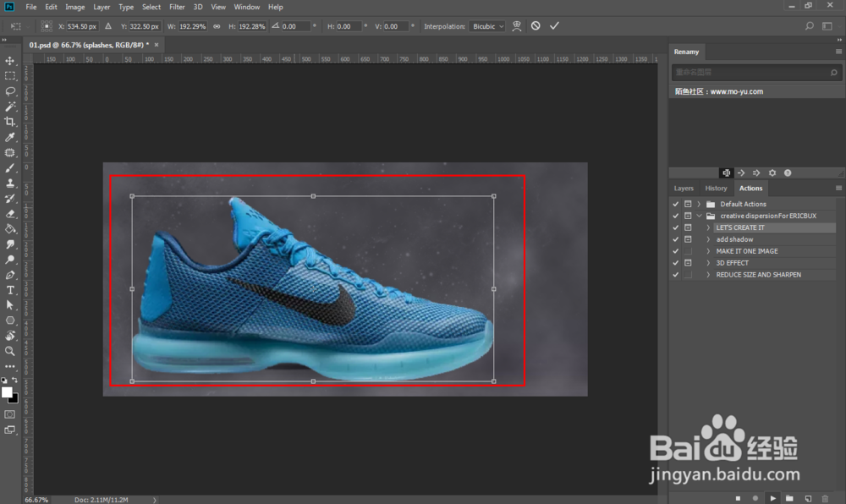
Task: Select the Crop tool
Action: [x=10, y=122]
